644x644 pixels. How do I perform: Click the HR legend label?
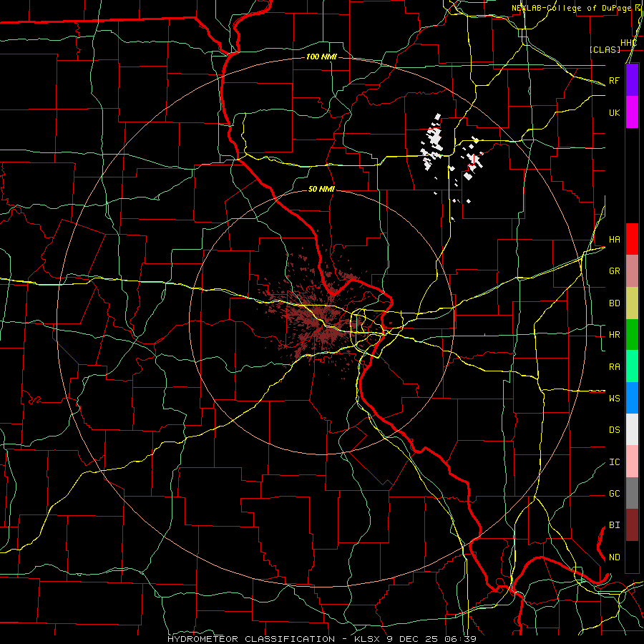615,335
